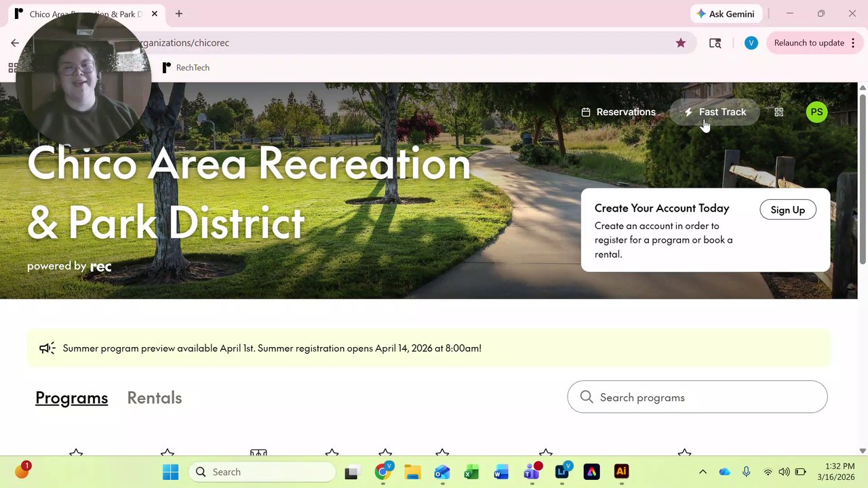The image size is (868, 488).
Task: Open the Chrome profile V icon
Action: click(x=751, y=43)
